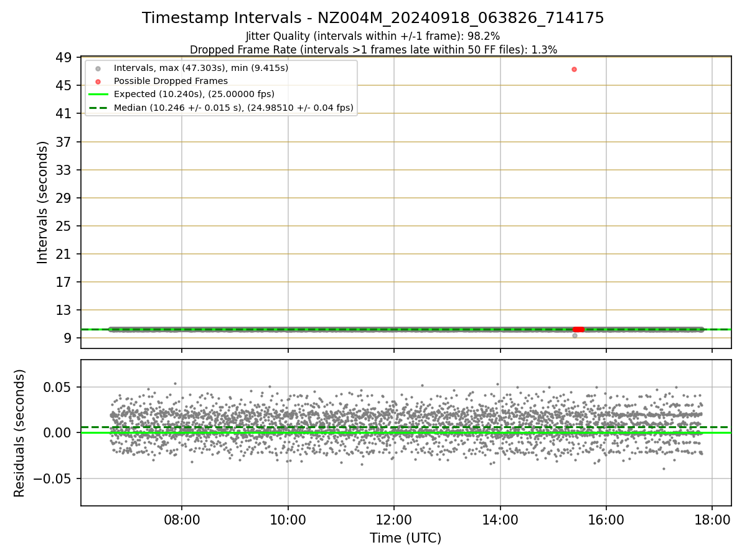Screen dimensions: 747x560
Task: Click the "49" tick on the intervals axis
Action: (x=65, y=57)
